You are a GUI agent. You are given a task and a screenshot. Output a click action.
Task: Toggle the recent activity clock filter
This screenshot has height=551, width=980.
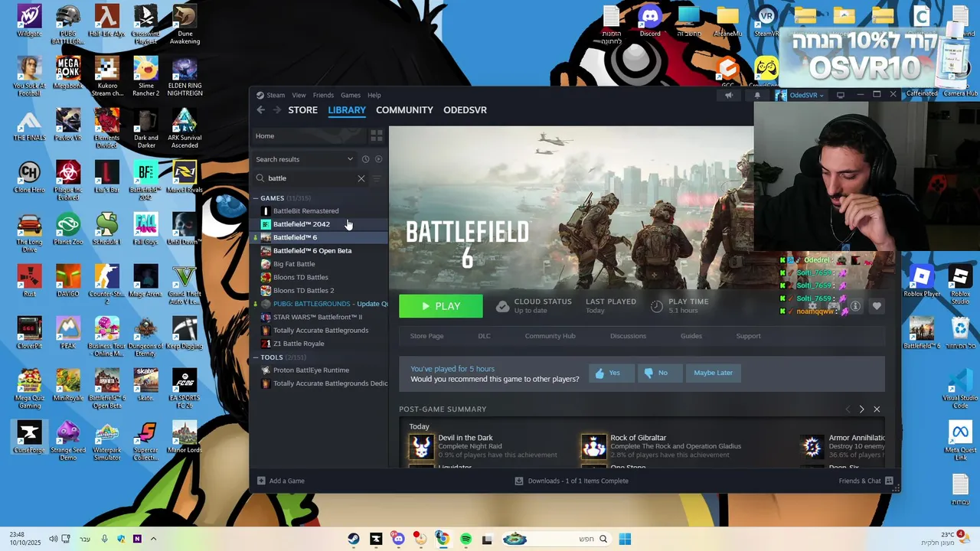point(365,159)
